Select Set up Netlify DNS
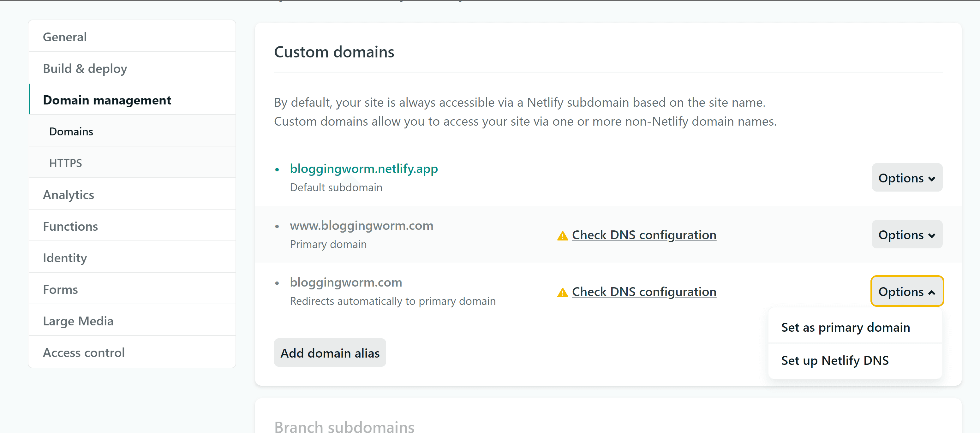Viewport: 980px width, 433px height. pyautogui.click(x=835, y=360)
